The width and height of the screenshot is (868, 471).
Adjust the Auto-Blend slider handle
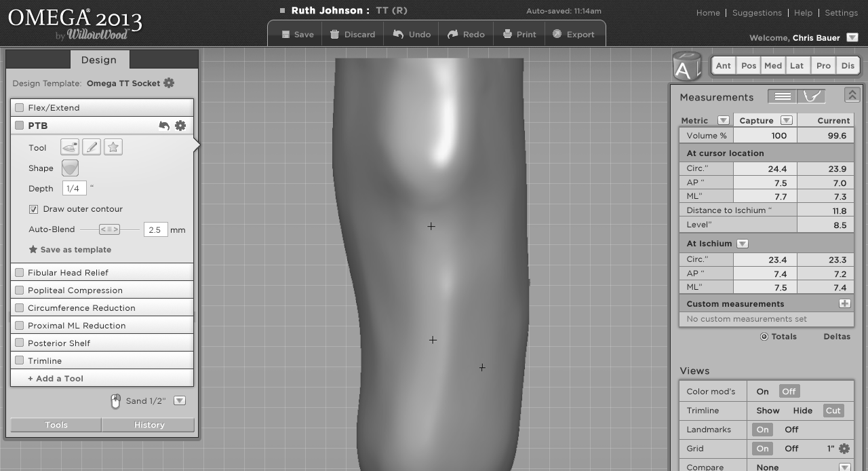(x=109, y=229)
